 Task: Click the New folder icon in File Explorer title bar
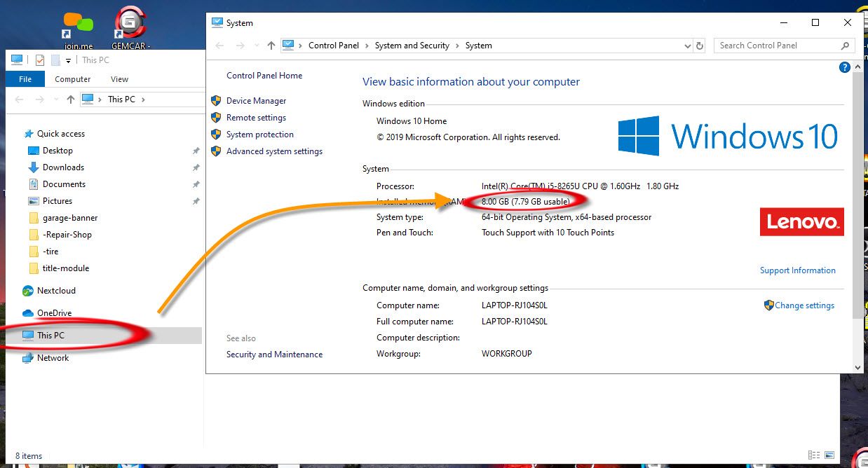(x=55, y=60)
